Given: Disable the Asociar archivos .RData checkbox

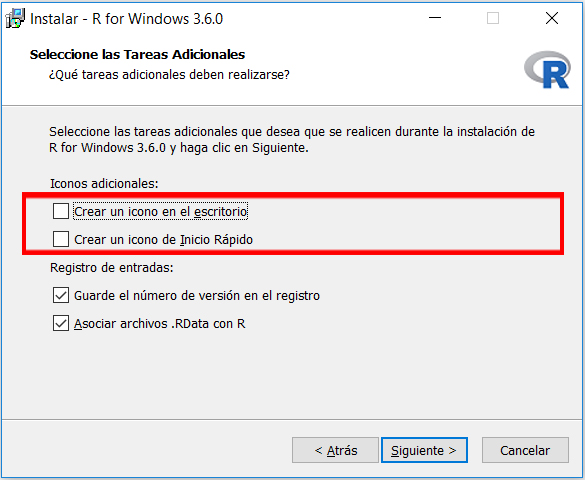Looking at the screenshot, I should [61, 323].
